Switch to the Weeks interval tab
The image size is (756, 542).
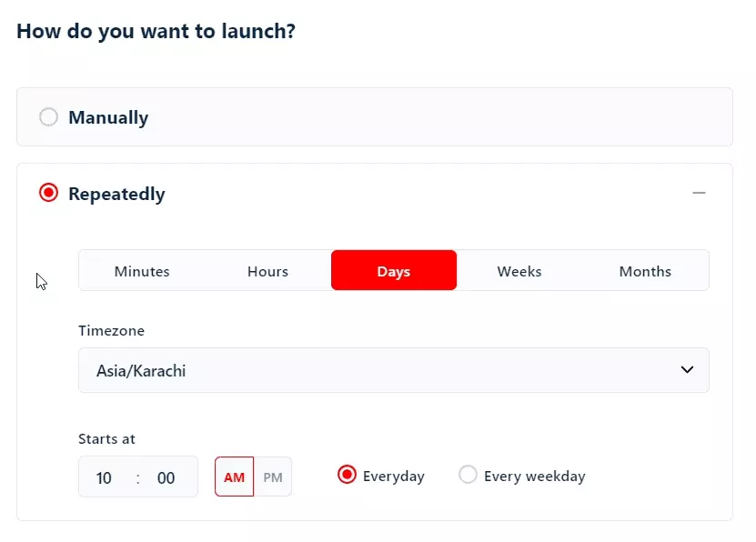coord(519,271)
